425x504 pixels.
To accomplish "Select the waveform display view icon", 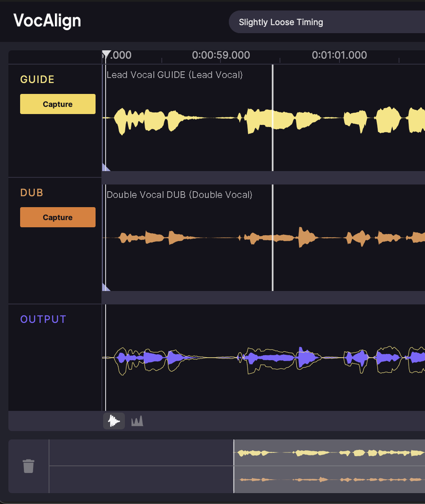I will [114, 421].
